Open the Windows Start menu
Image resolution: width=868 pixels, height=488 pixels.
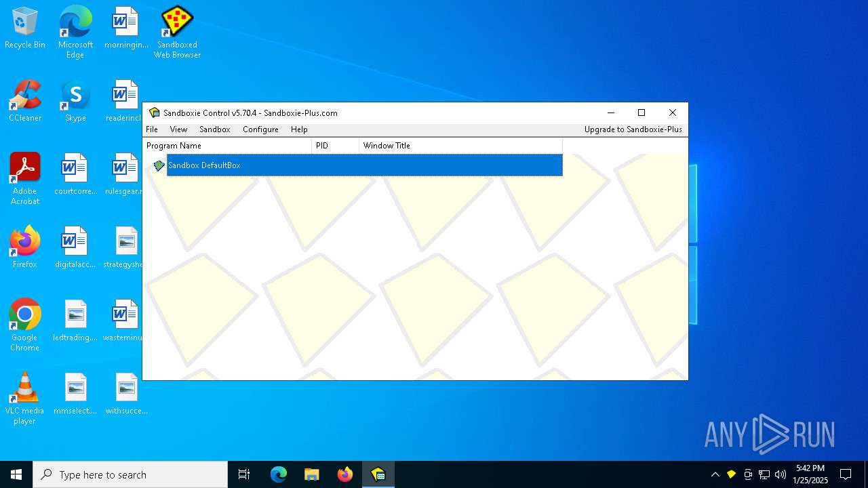point(16,474)
